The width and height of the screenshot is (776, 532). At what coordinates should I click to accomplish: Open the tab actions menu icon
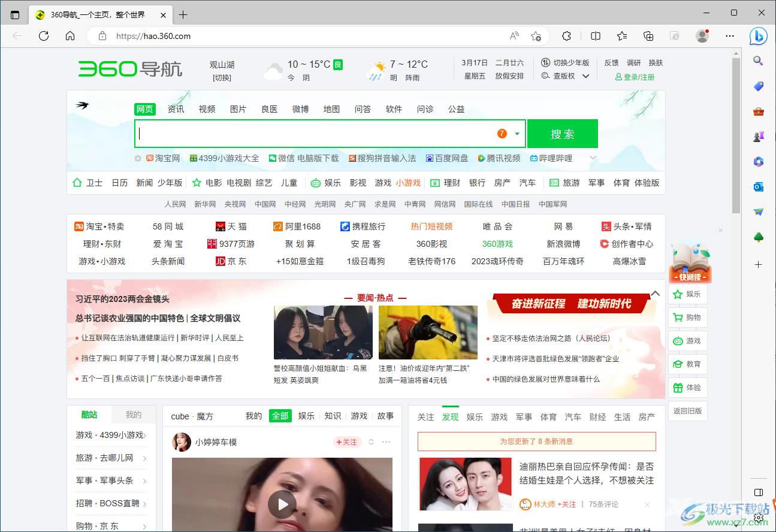point(15,15)
